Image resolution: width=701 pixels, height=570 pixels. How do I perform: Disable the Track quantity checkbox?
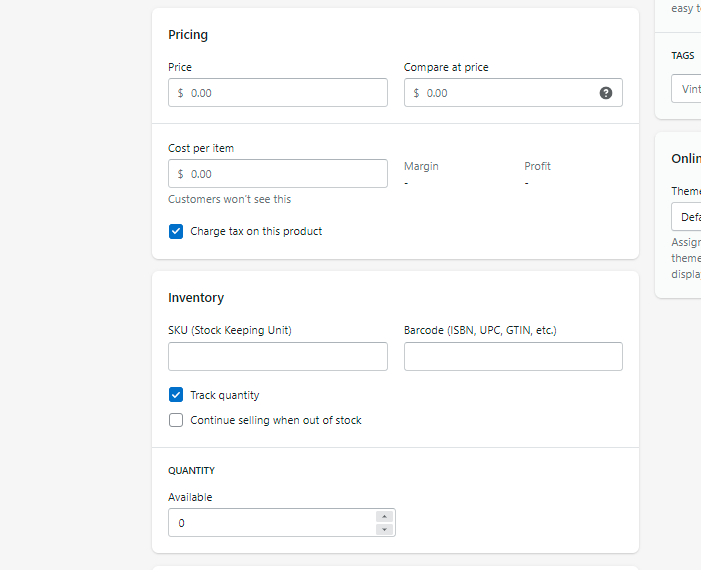pos(176,395)
